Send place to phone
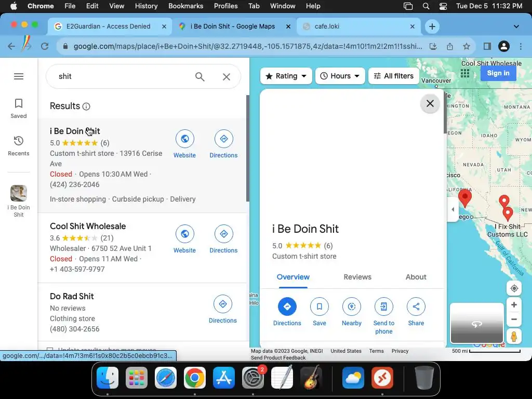 click(x=384, y=316)
